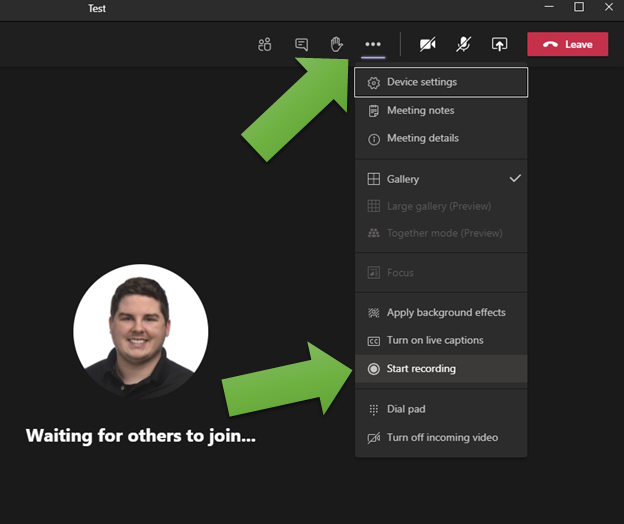Viewport: 624px width, 524px height.
Task: Turn off incoming video
Action: pyautogui.click(x=441, y=438)
